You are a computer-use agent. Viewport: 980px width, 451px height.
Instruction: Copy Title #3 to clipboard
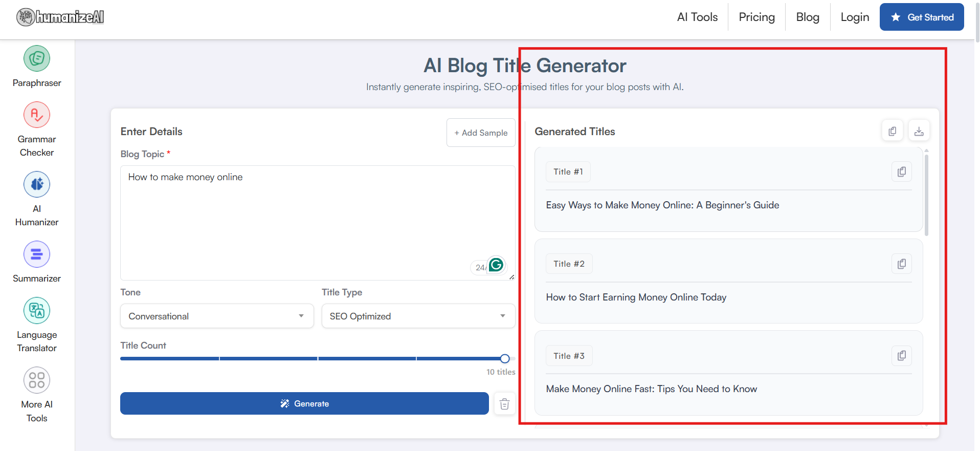[902, 356]
